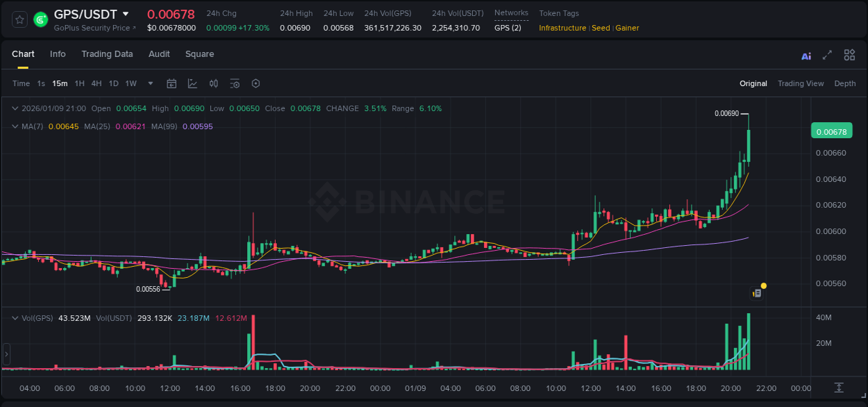Screen dimensions: 868x407
Task: Open the calendar date-range picker
Action: click(172, 83)
